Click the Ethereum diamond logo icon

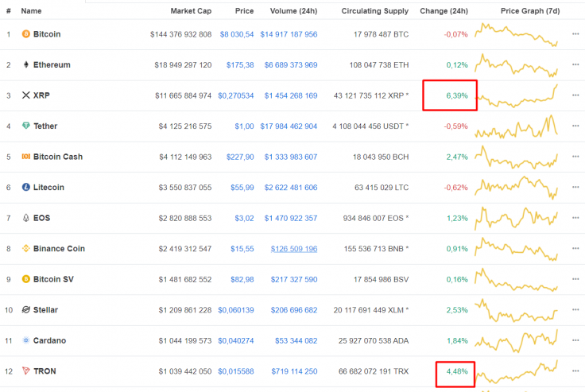pos(25,64)
